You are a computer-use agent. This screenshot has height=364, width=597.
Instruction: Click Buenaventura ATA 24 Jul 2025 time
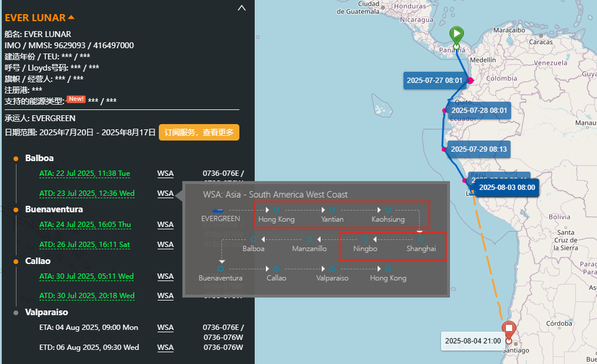pos(85,224)
